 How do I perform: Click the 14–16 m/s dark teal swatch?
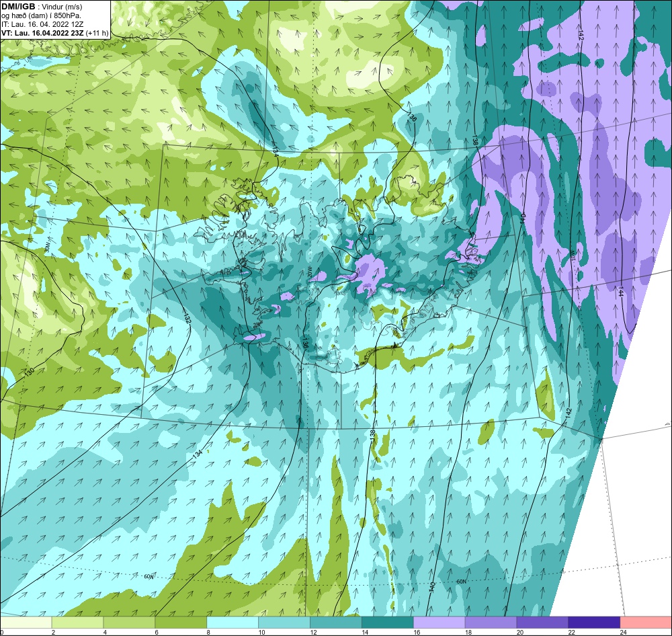[x=388, y=622]
